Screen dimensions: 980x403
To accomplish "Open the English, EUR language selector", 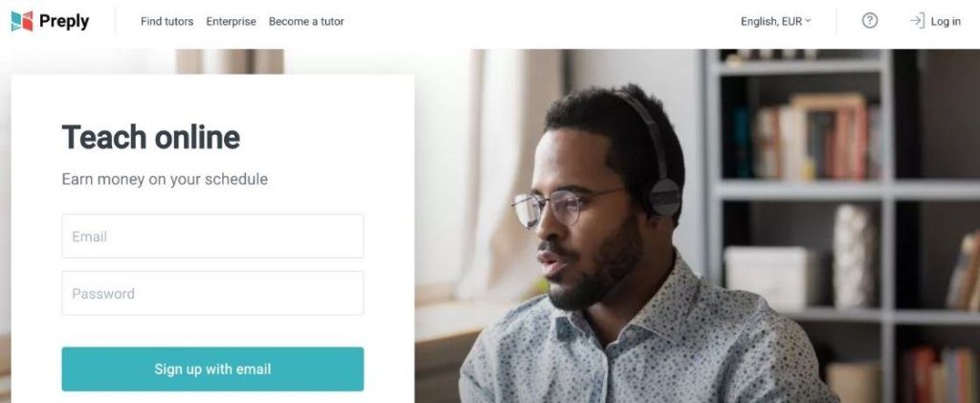I will [775, 21].
